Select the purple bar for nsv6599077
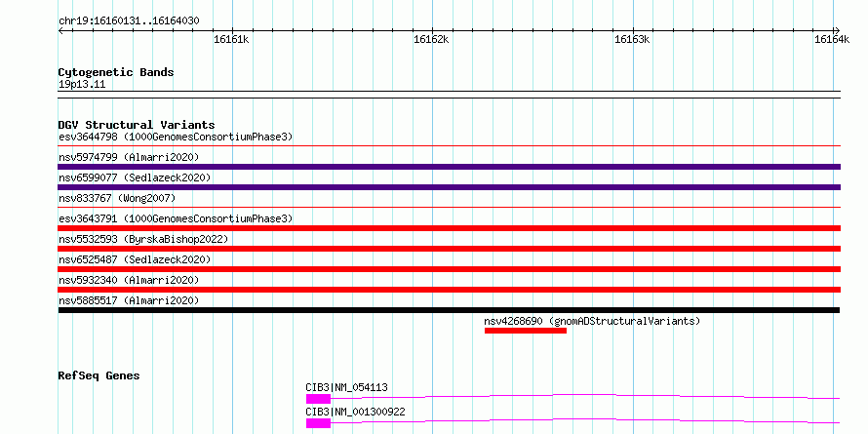The width and height of the screenshot is (868, 434). [x=450, y=187]
